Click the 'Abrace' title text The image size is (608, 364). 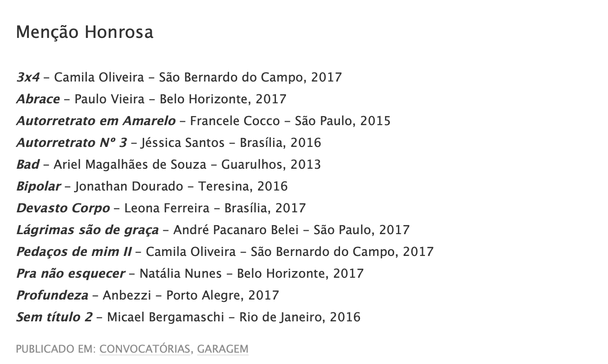pyautogui.click(x=38, y=99)
